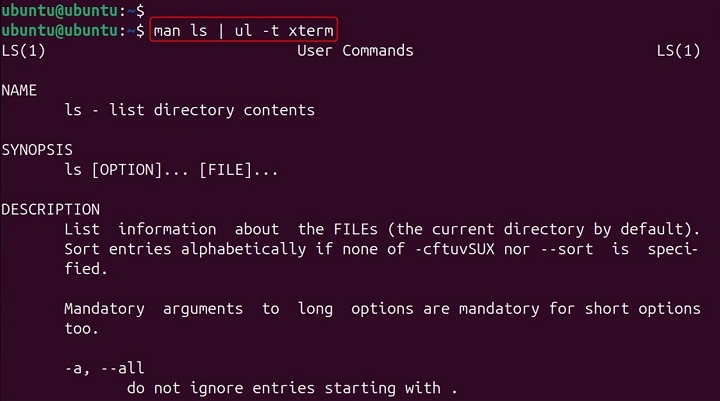The width and height of the screenshot is (720, 401).
Task: Click the word FILEs in description
Action: [353, 229]
